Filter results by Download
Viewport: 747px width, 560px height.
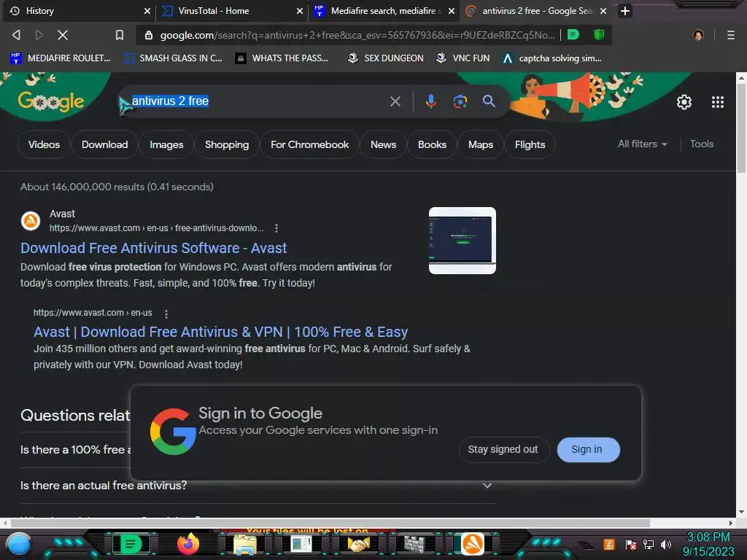click(x=104, y=144)
